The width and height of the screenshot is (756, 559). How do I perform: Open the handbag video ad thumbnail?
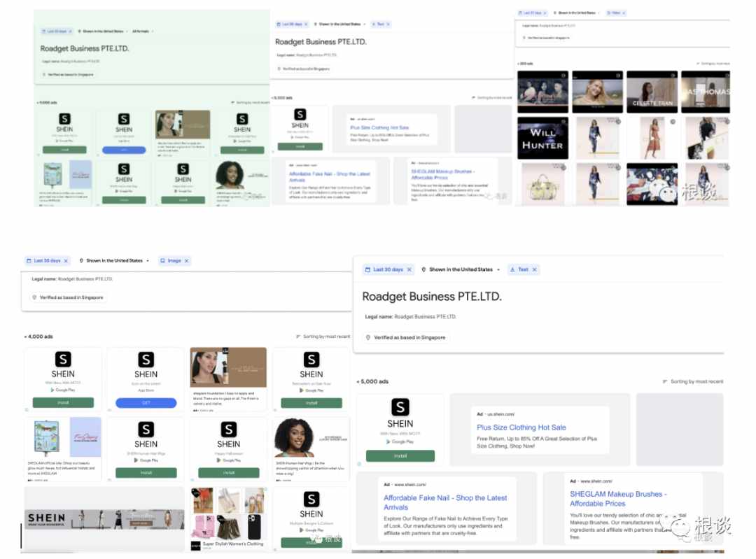point(543,185)
